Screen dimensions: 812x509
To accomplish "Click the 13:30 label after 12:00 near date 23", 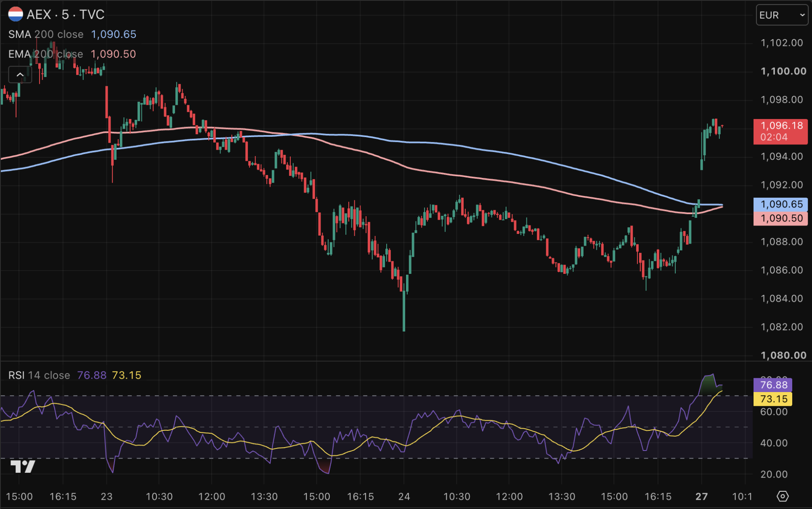I will [264, 497].
